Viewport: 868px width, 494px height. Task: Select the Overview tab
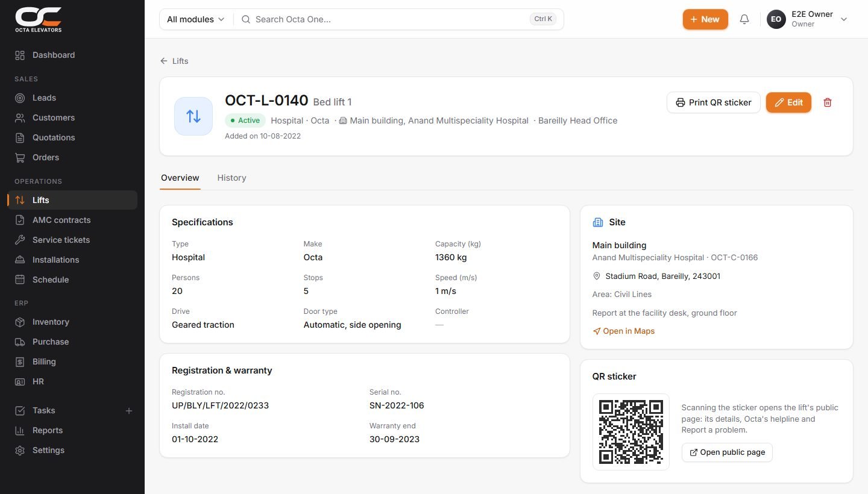(180, 178)
